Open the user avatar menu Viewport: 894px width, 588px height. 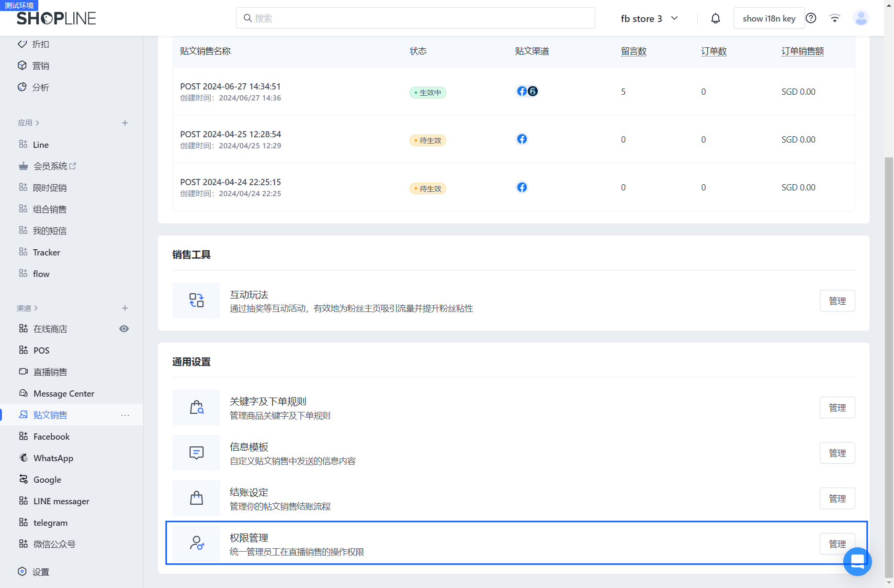(861, 18)
